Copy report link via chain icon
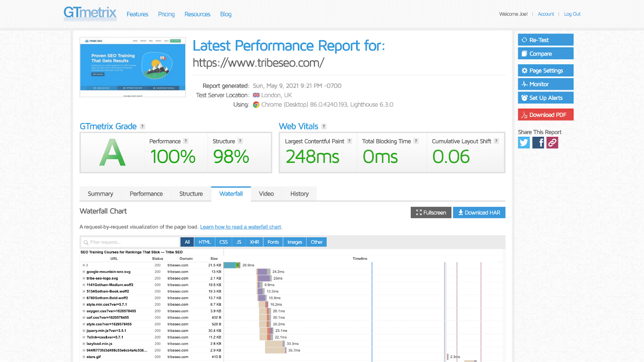The height and width of the screenshot is (362, 644). [x=552, y=143]
